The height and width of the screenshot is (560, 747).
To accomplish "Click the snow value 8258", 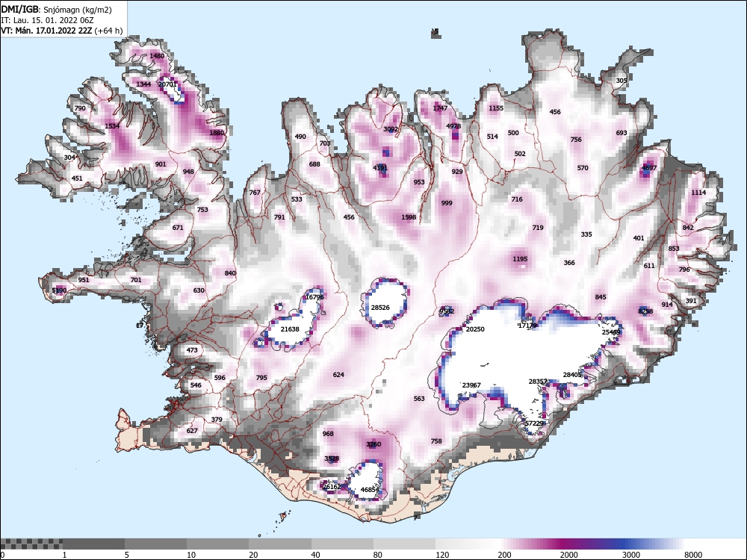I will point(645,311).
